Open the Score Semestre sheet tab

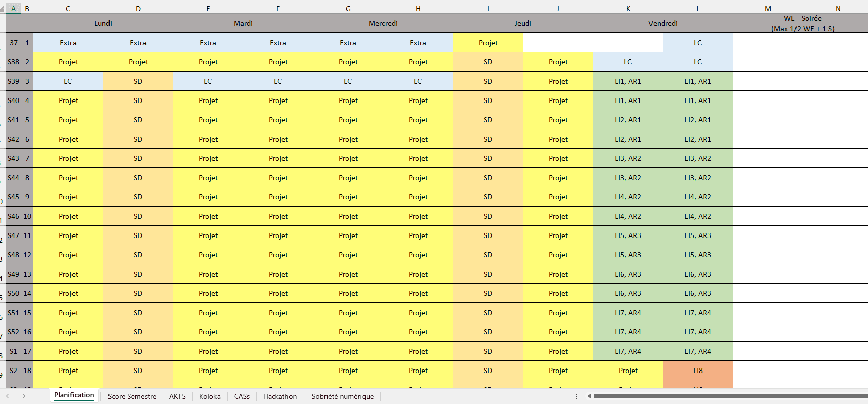tap(132, 396)
